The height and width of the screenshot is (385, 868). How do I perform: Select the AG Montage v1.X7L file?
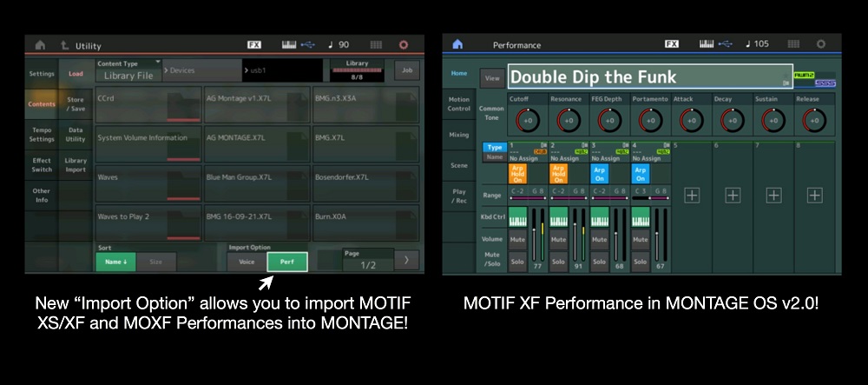click(257, 104)
